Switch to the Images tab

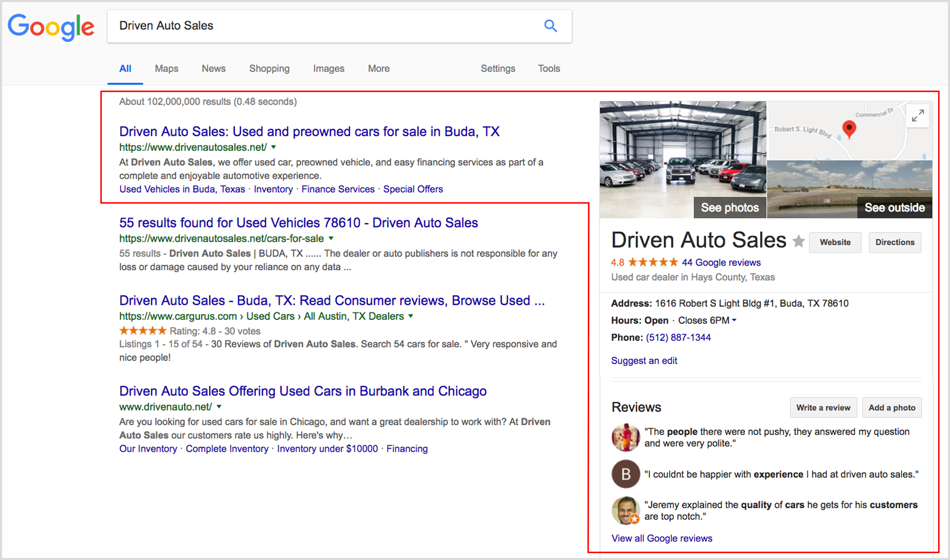pos(329,69)
